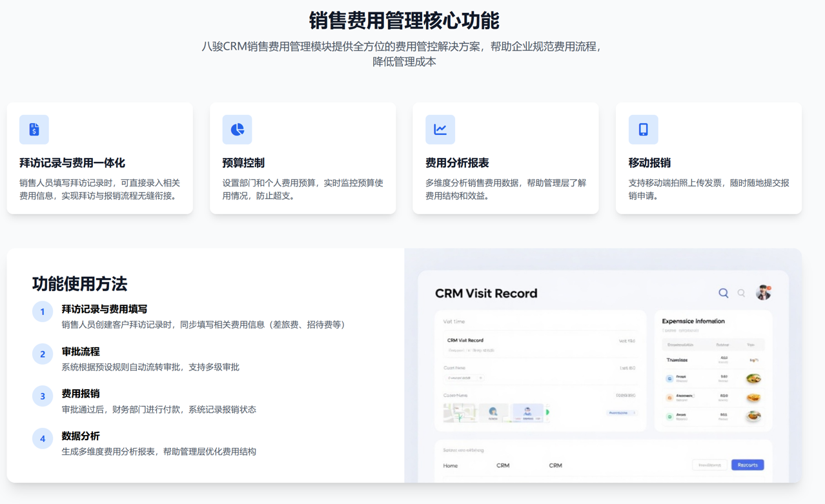
Task: Open the 拜访记录与费用一体化 card title
Action: pyautogui.click(x=72, y=163)
